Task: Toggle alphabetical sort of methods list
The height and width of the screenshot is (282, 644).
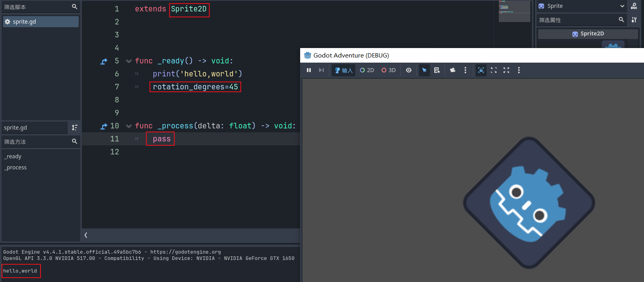Action: click(x=74, y=128)
